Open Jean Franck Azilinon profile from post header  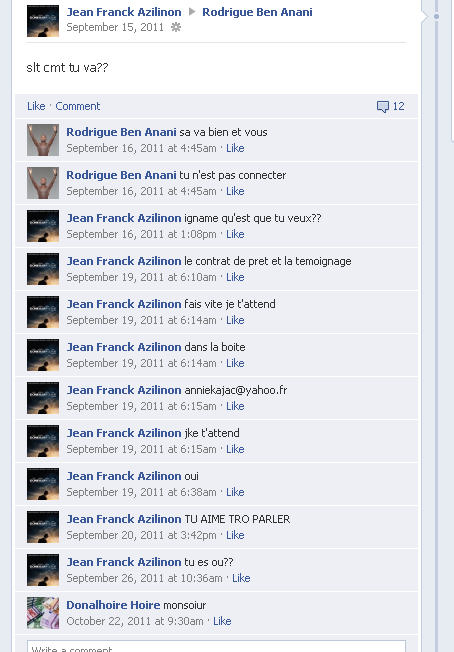124,12
